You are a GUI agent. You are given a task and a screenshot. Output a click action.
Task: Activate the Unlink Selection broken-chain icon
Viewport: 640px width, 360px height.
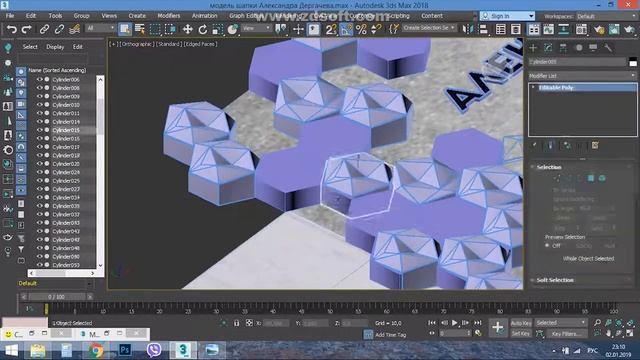click(x=59, y=29)
